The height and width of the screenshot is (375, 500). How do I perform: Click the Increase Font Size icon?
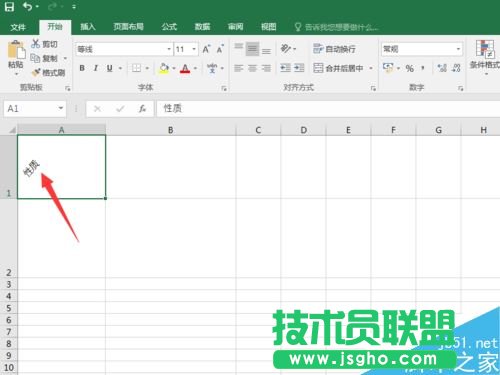[x=207, y=49]
